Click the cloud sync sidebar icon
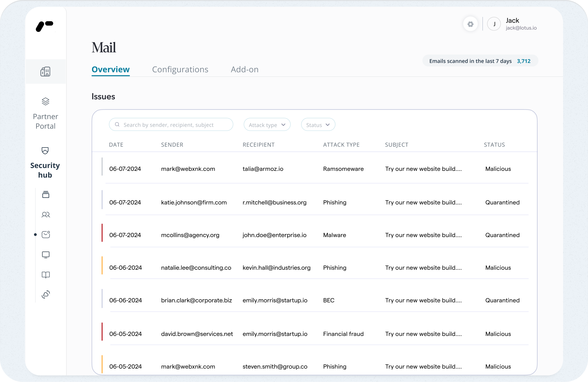The image size is (588, 382). [46, 294]
